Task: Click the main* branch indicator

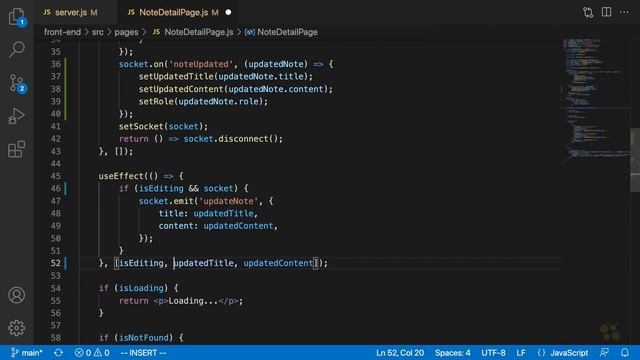Action: (x=27, y=353)
